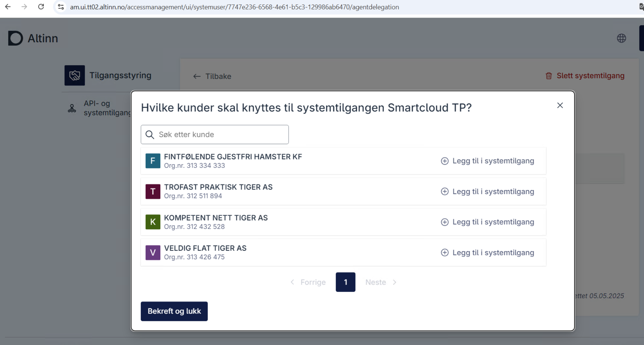Click the K avatar for Kompetent Nett Tiger AS

pyautogui.click(x=153, y=222)
